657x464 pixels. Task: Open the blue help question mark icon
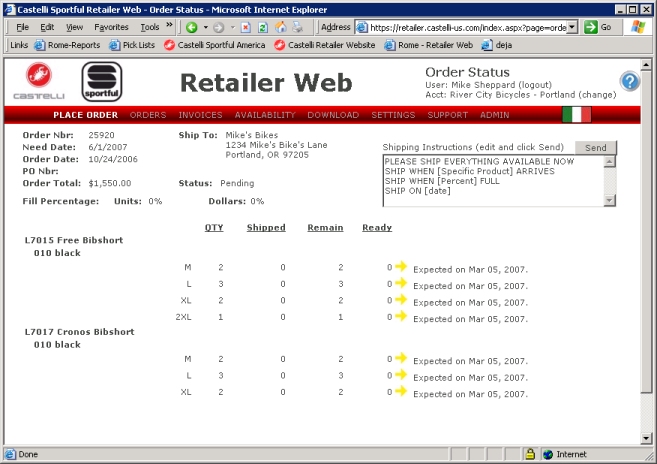[629, 82]
